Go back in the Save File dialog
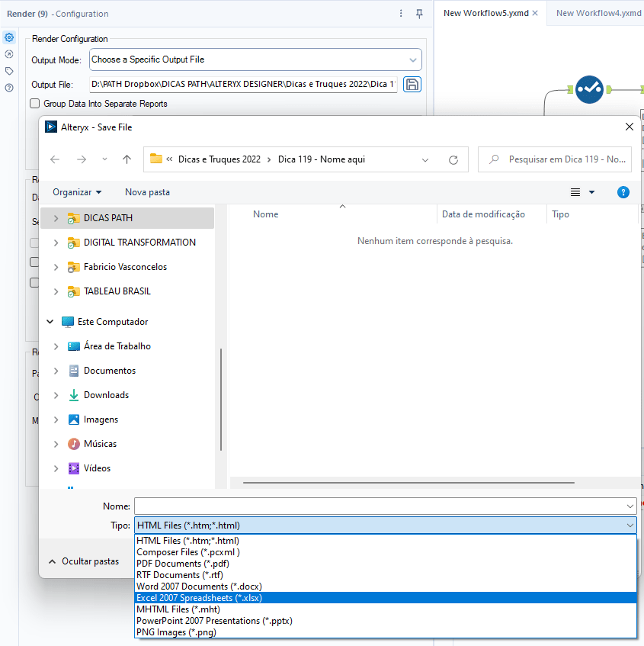 point(55,159)
